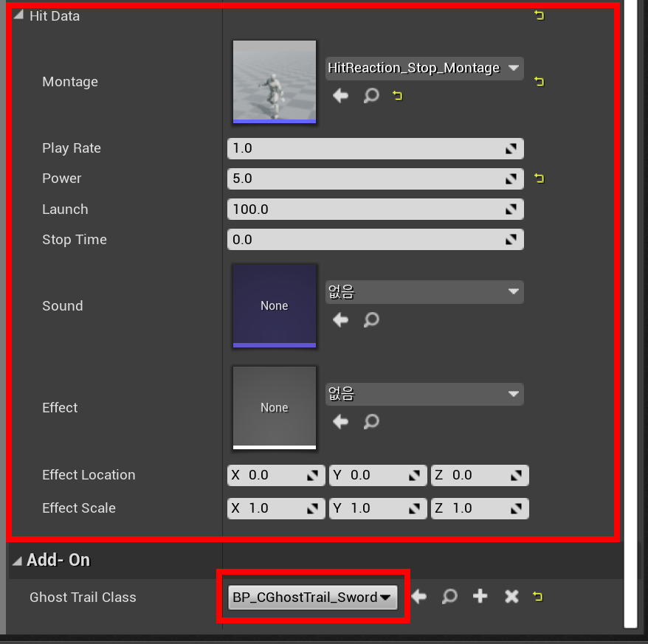Click the Montage property label
The height and width of the screenshot is (644, 648).
click(x=70, y=82)
